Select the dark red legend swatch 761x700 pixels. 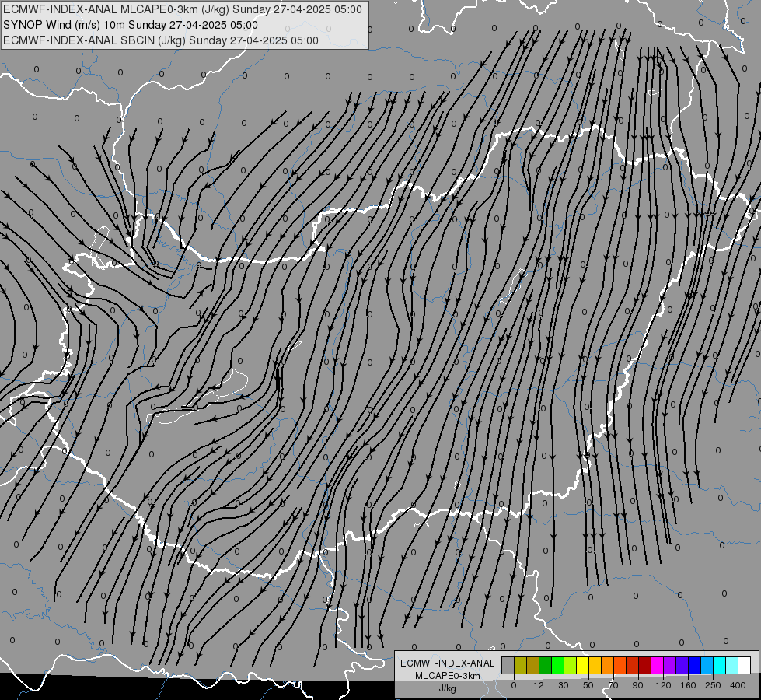(x=645, y=665)
